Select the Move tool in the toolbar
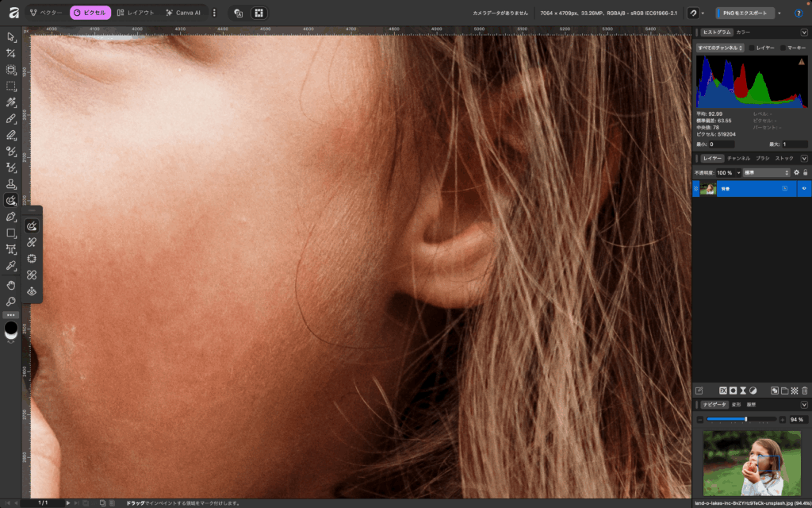This screenshot has width=812, height=508. (11, 37)
